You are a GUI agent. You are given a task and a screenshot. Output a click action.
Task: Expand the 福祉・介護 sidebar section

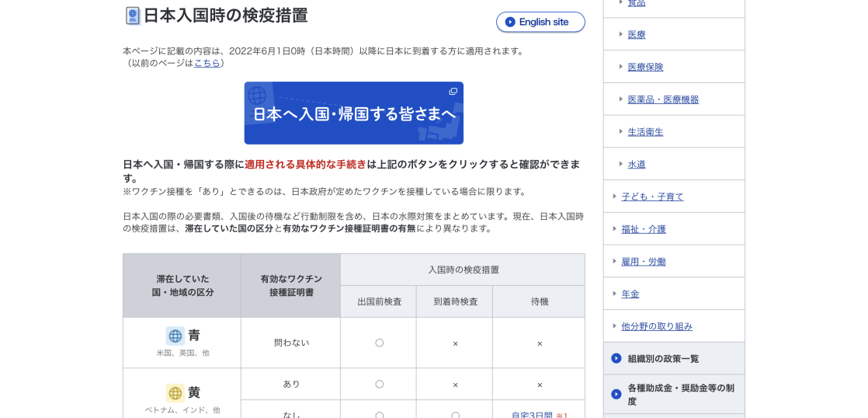[x=643, y=229]
